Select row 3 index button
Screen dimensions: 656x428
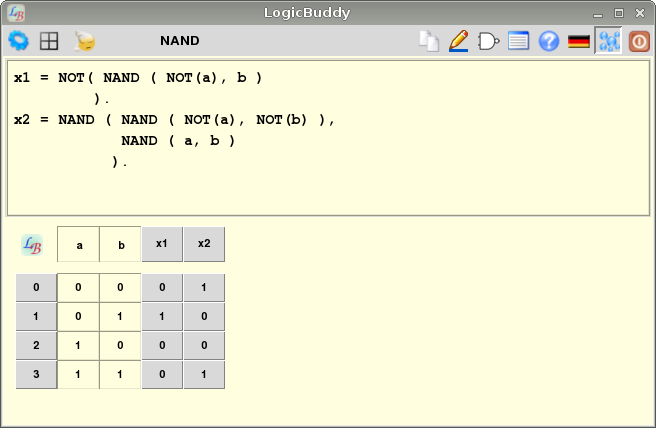coord(36,375)
